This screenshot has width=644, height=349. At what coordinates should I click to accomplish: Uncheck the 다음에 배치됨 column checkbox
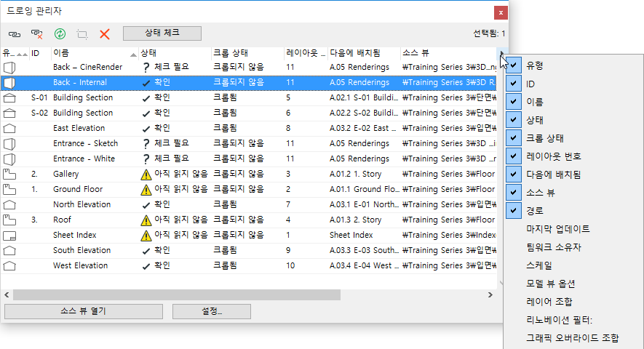(514, 174)
